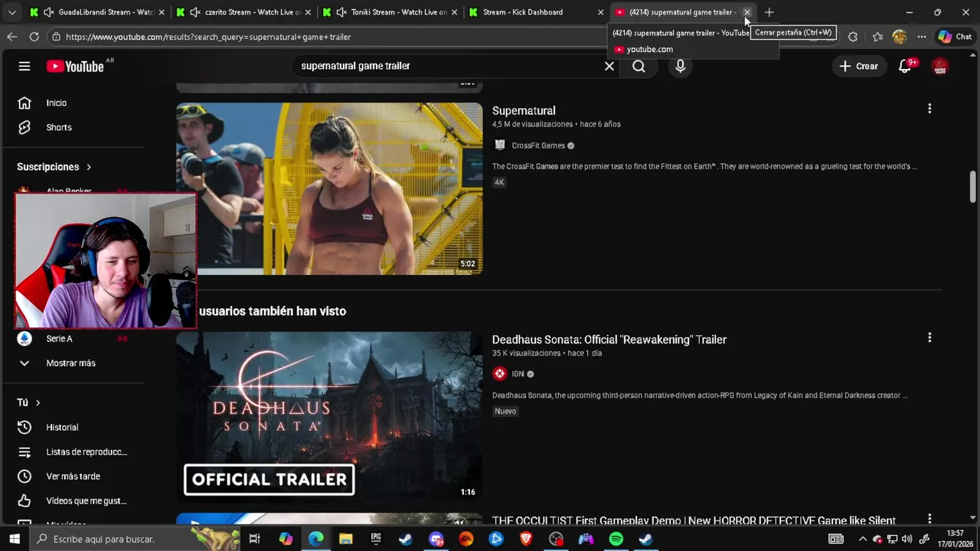Click browser back arrow
The height and width of the screenshot is (551, 980).
coord(12,37)
